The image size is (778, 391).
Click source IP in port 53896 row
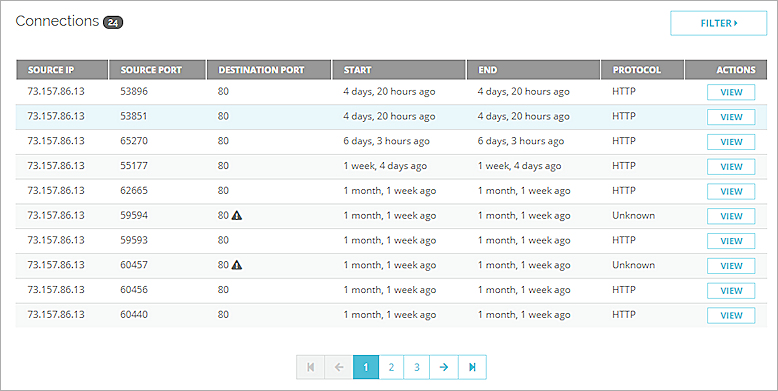click(56, 91)
